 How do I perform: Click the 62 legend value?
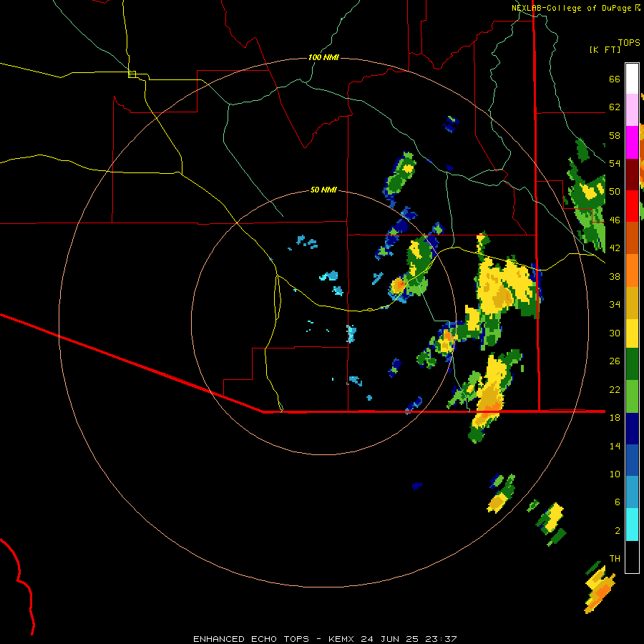615,107
